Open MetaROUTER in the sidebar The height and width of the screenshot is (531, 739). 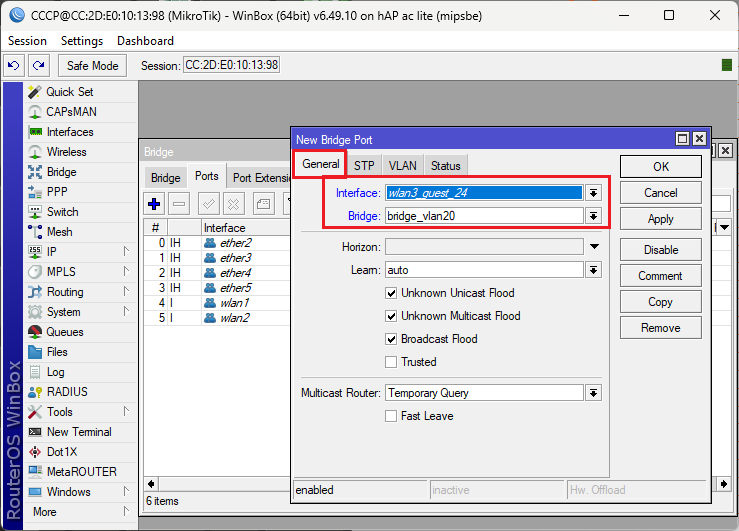[80, 472]
